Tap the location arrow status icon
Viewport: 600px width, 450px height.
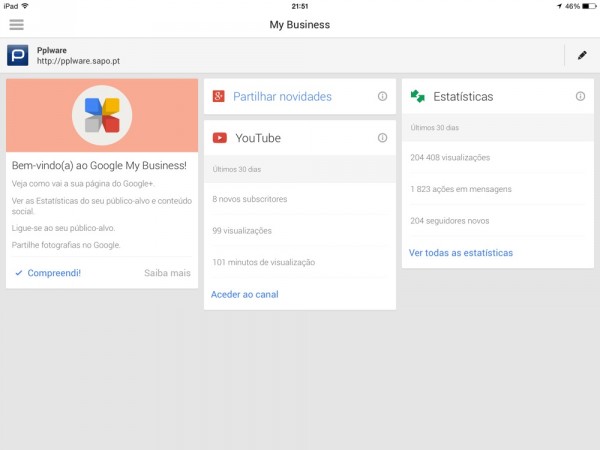(559, 6)
